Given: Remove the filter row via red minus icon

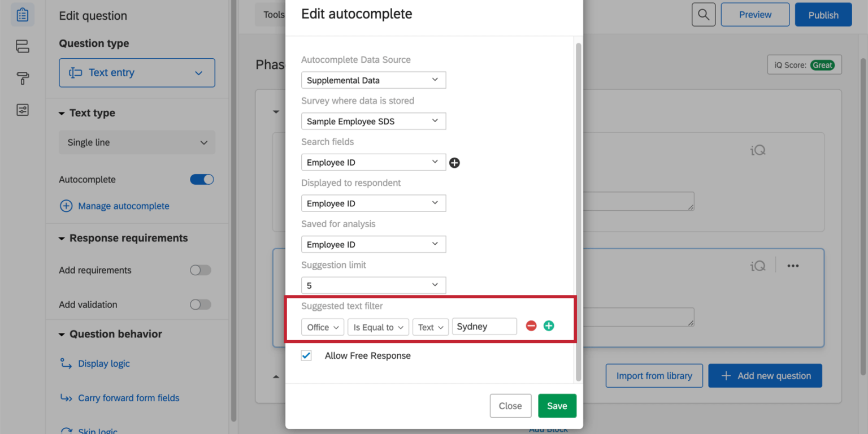Looking at the screenshot, I should [531, 325].
